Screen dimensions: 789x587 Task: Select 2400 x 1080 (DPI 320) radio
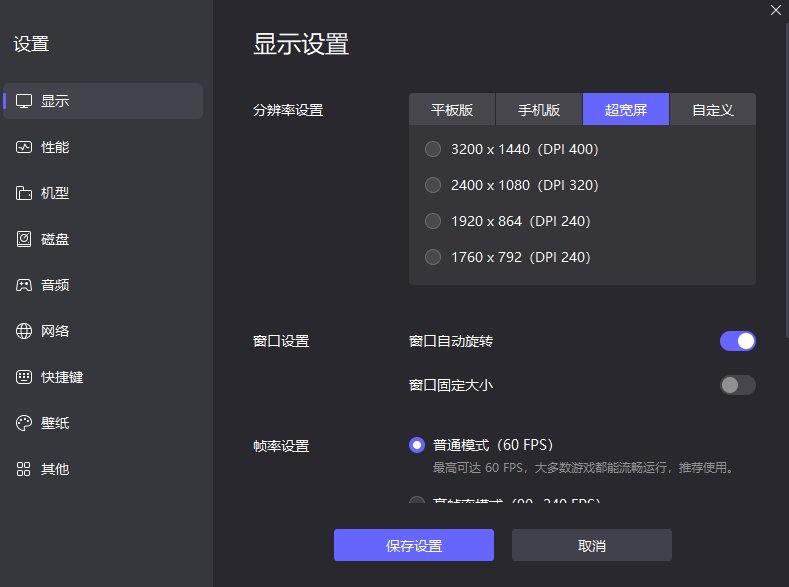433,185
